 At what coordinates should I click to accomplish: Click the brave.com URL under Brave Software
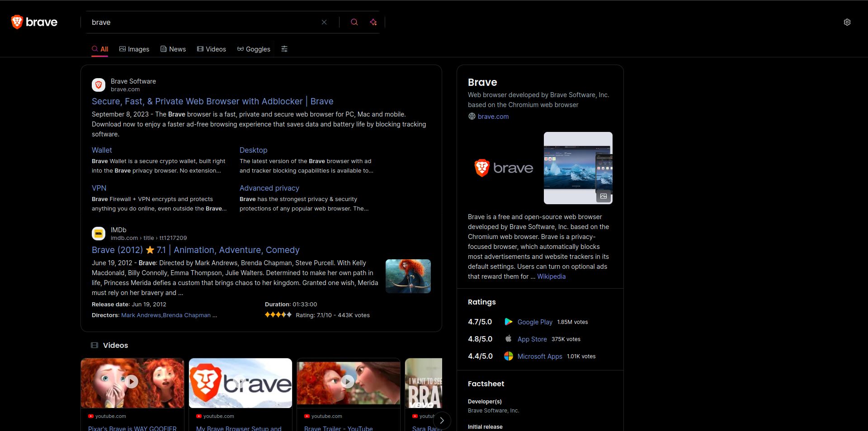click(125, 89)
